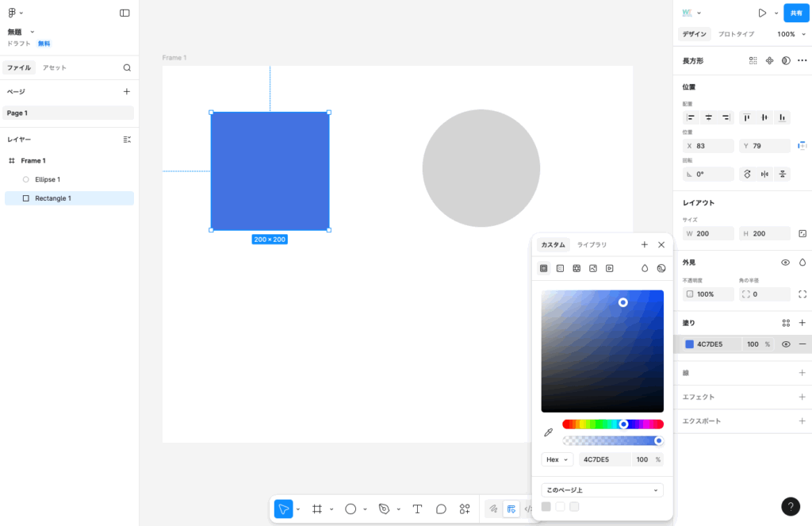Open the help question mark button
Screen dimensions: 812x526
point(791,507)
